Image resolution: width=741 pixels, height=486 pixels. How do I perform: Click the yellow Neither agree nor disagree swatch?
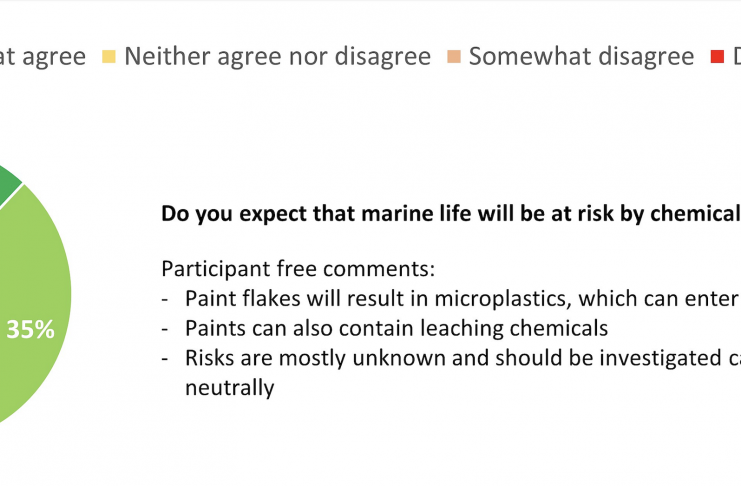coord(109,57)
